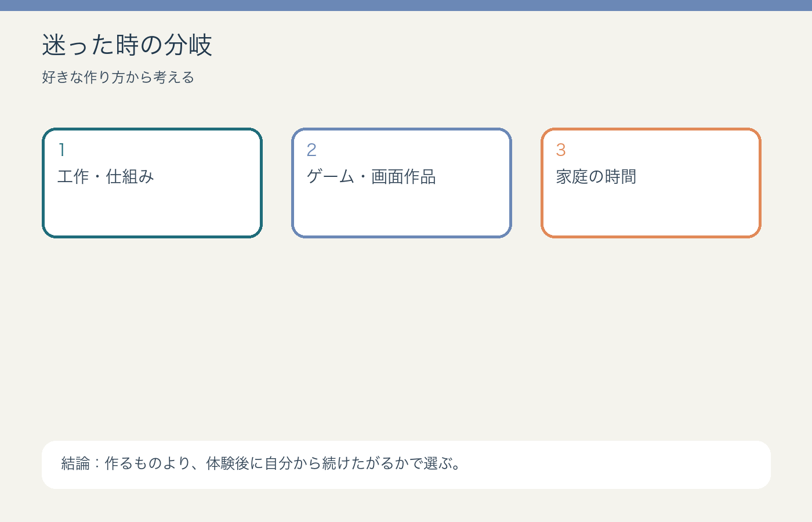Click the 結論 conclusion text box
Viewport: 812px width, 522px height.
tap(406, 465)
